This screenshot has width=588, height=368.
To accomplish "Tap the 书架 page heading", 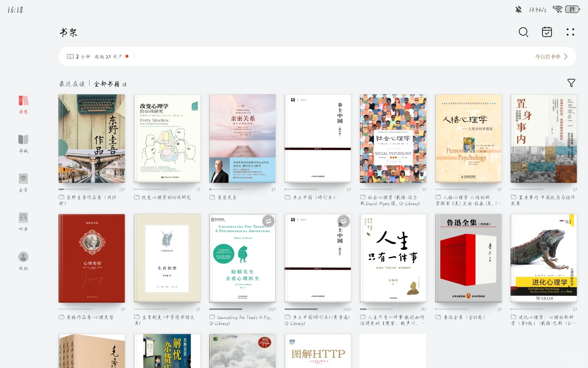I will 68,32.
